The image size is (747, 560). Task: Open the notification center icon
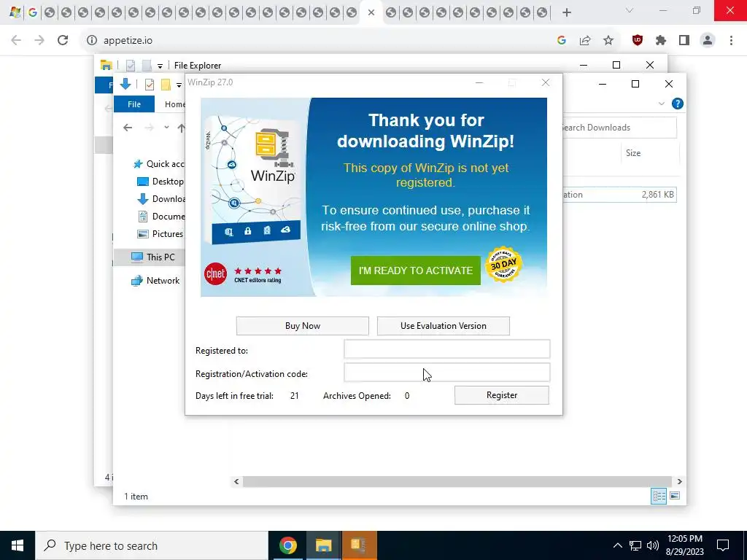point(723,545)
